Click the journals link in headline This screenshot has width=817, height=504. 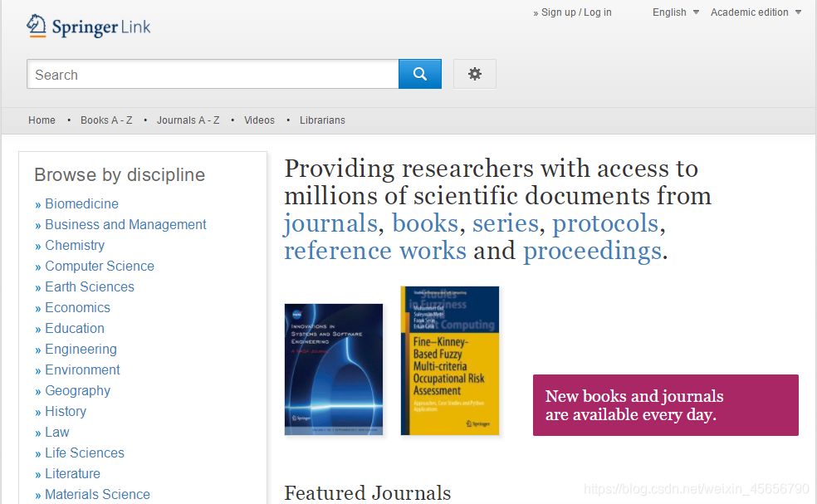330,224
